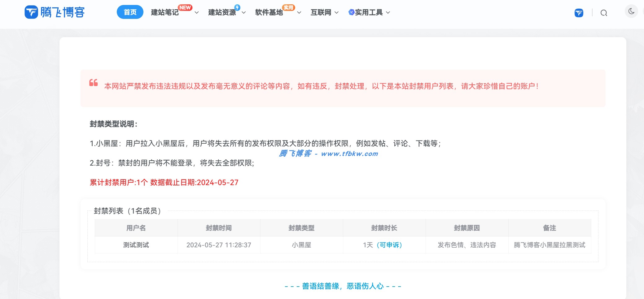Click the lightning badge on 建站资源
The image size is (644, 299).
click(237, 7)
